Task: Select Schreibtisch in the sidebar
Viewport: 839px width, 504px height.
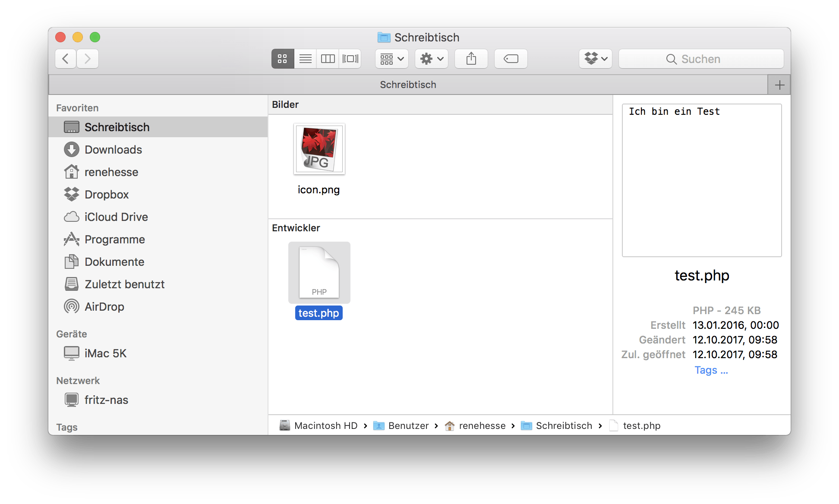Action: tap(158, 127)
